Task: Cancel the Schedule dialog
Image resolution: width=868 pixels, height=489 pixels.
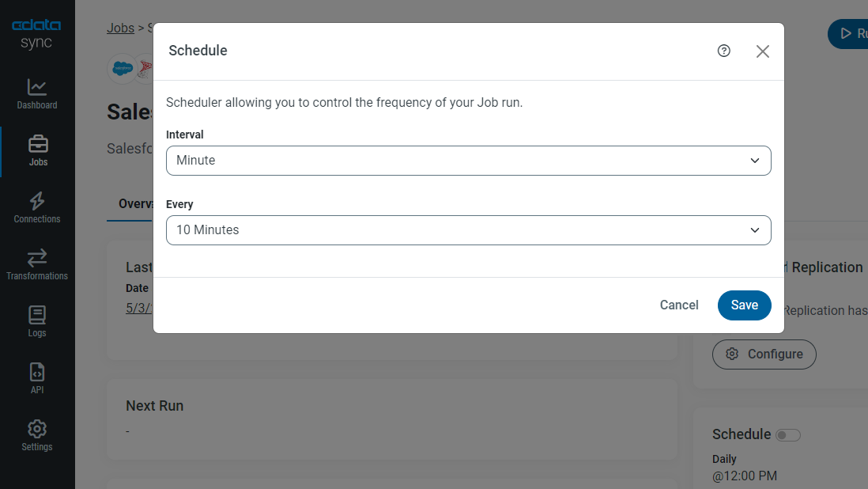Action: pyautogui.click(x=679, y=305)
